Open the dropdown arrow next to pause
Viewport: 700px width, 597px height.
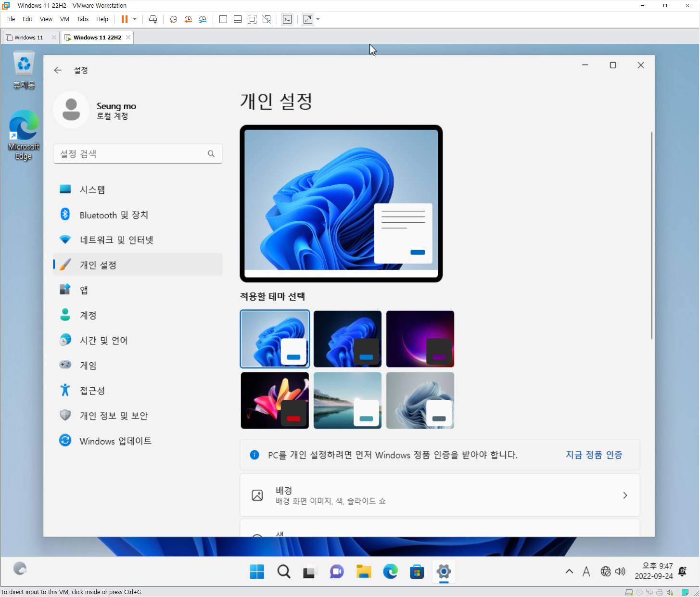tap(135, 19)
